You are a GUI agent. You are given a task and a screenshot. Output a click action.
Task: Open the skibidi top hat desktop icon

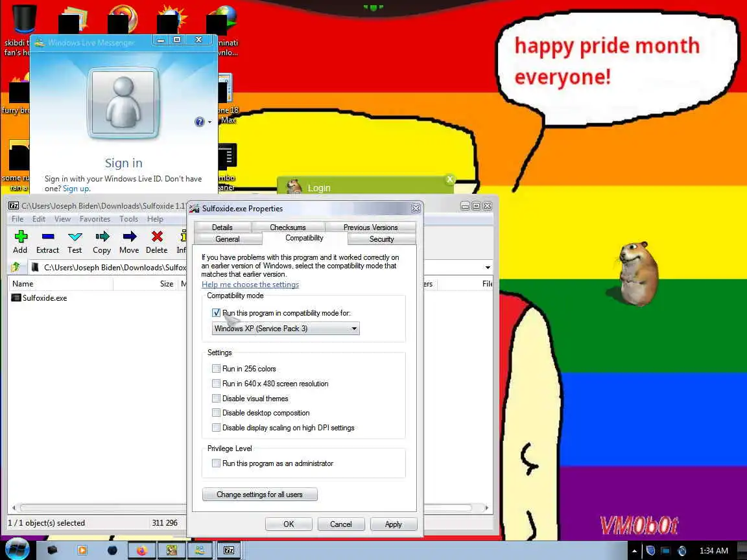click(x=23, y=19)
